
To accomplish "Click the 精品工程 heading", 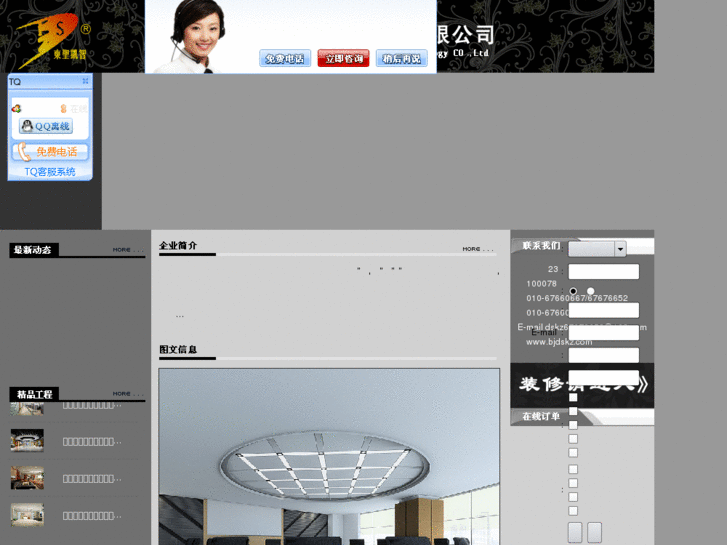I will (34, 395).
